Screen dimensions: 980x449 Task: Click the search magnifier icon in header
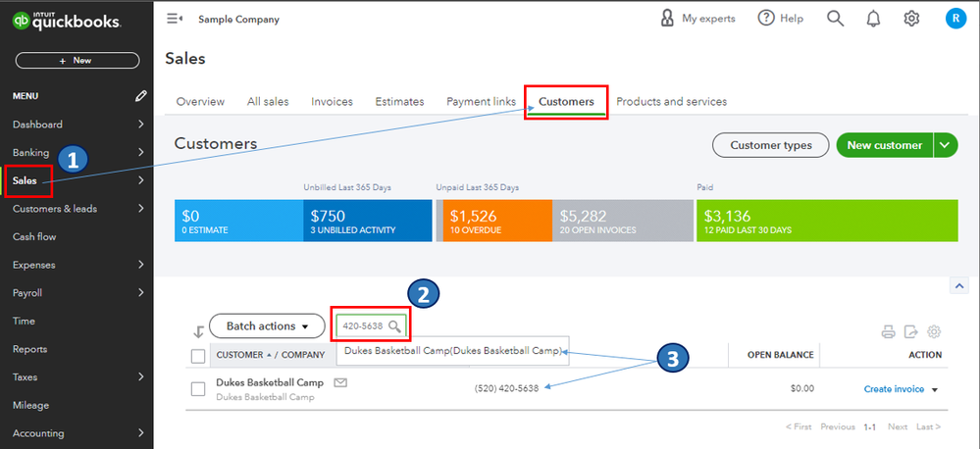(835, 19)
